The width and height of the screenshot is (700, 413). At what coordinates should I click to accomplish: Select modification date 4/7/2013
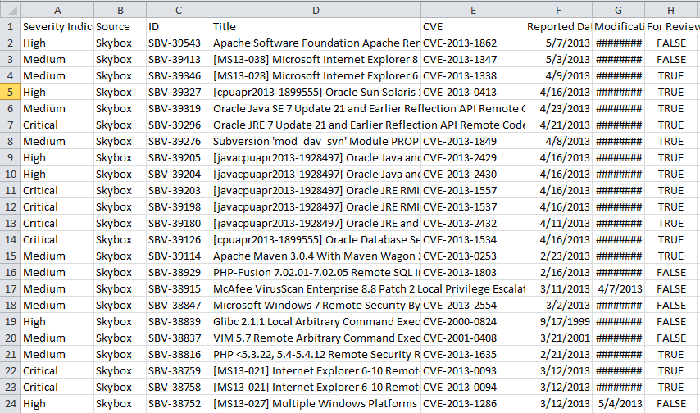coord(619,289)
